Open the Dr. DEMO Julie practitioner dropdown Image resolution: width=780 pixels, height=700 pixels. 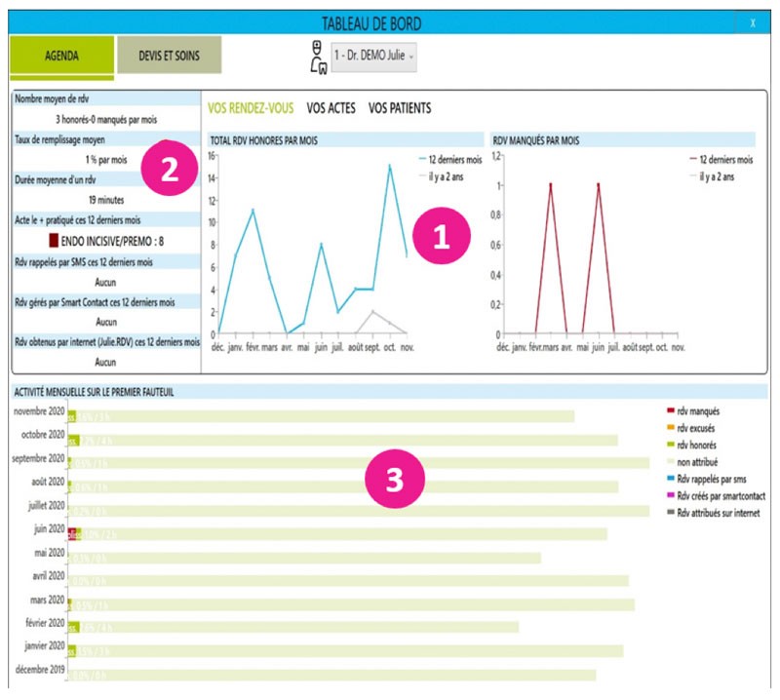pyautogui.click(x=374, y=57)
